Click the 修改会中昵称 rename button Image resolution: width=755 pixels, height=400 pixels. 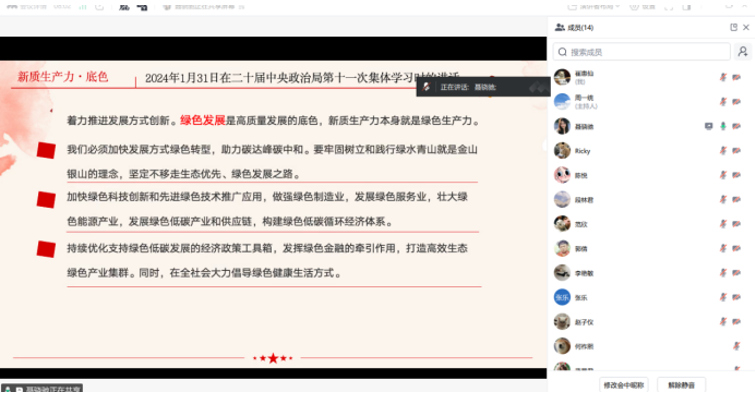[624, 384]
